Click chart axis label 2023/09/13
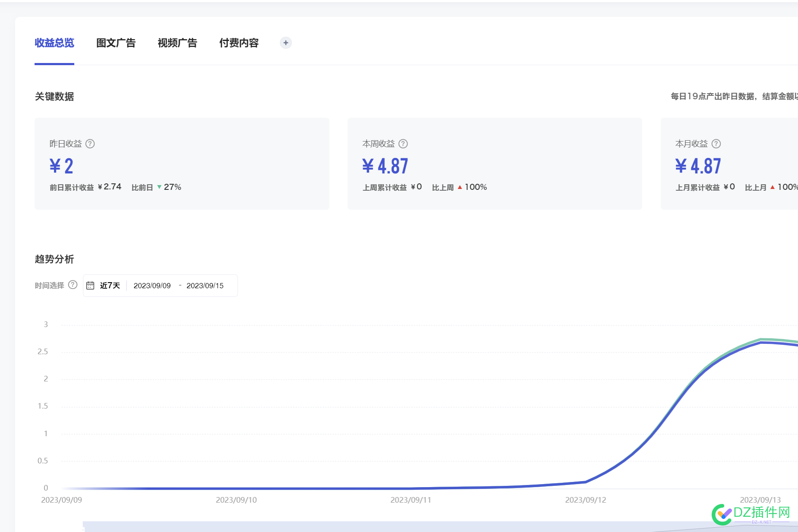 coord(760,500)
